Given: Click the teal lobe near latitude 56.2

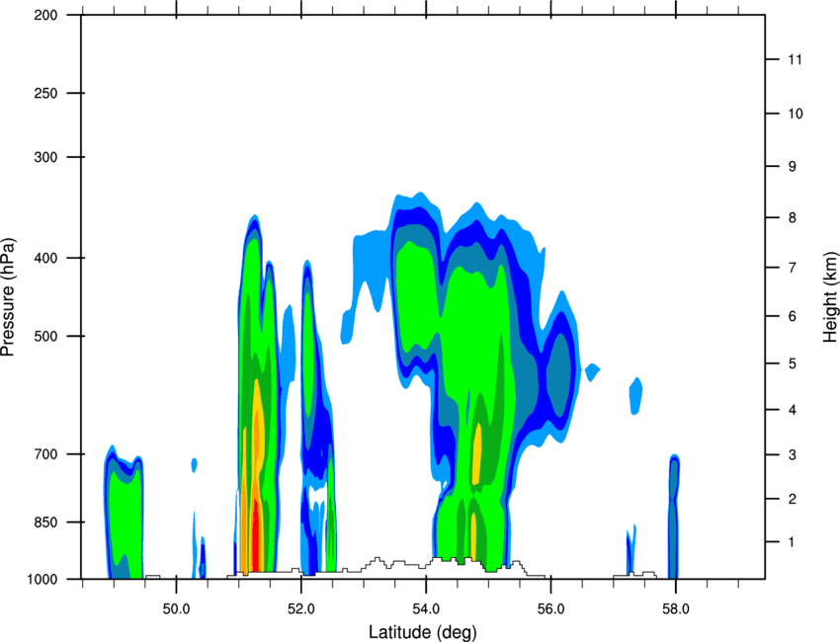Looking at the screenshot, I should (x=559, y=374).
